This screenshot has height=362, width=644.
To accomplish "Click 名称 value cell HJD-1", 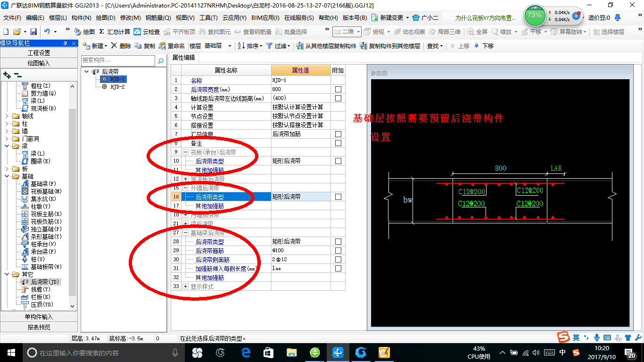I will click(301, 81).
